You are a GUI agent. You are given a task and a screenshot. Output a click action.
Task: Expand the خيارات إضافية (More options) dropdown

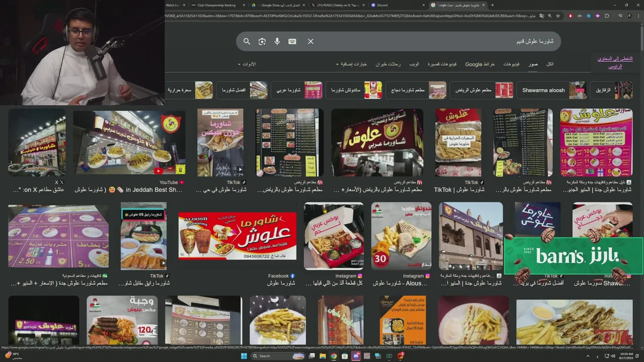coord(351,64)
